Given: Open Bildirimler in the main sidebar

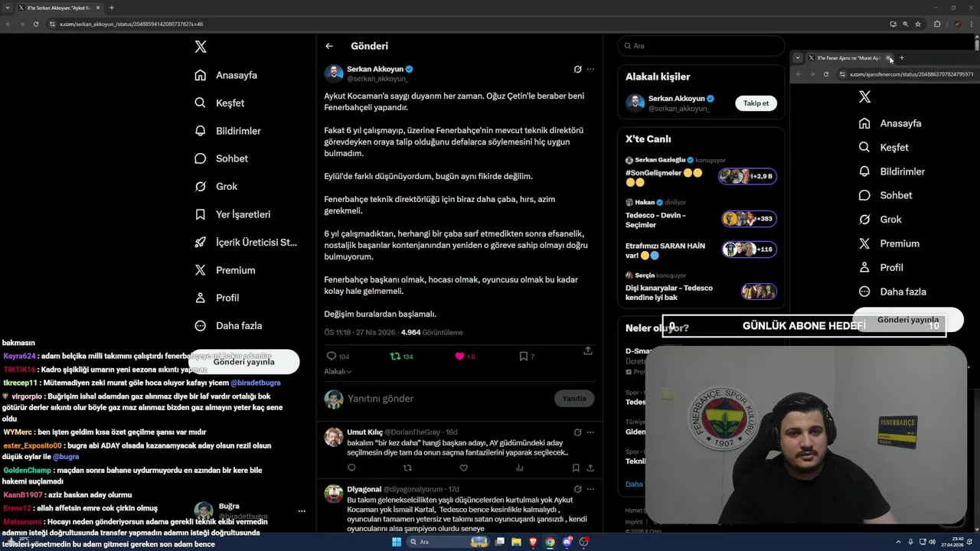Looking at the screenshot, I should [x=227, y=131].
